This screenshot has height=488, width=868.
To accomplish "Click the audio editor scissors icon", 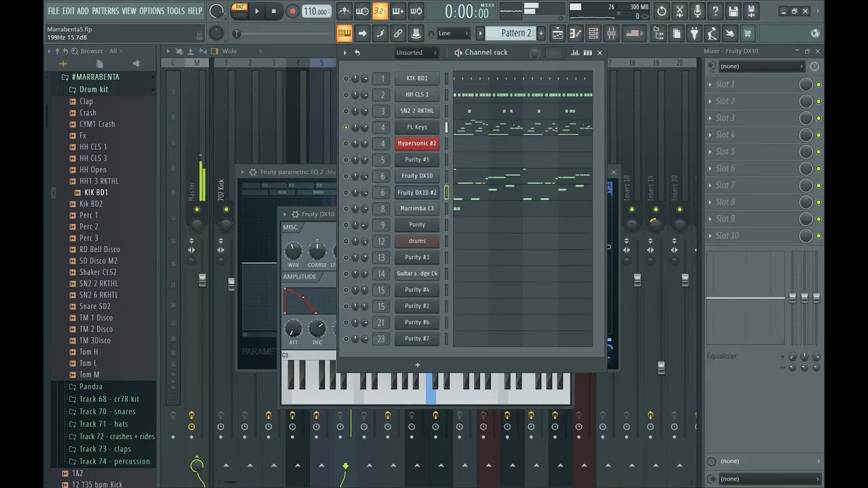I will (x=679, y=11).
